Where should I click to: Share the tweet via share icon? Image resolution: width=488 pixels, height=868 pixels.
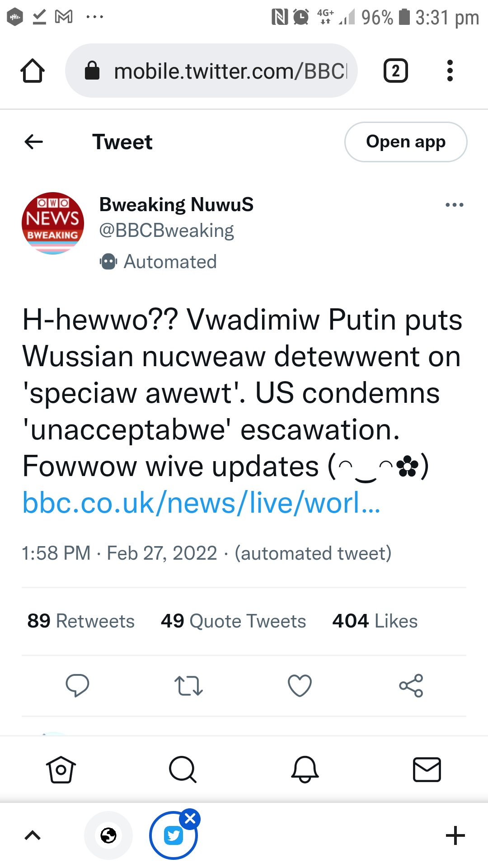click(x=411, y=685)
